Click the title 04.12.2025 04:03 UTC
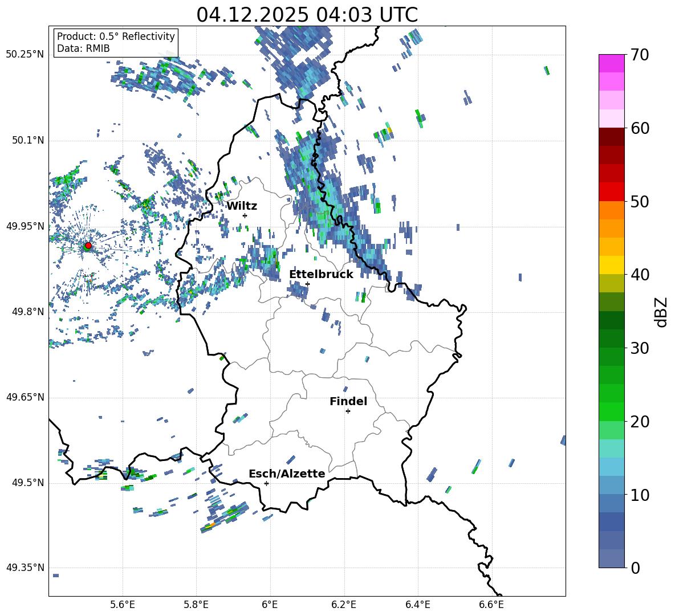675x616 pixels. tap(307, 15)
